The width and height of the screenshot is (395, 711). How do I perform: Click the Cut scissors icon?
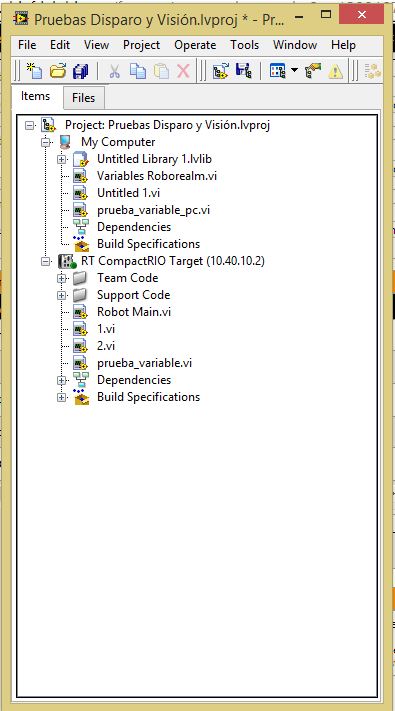[114, 71]
